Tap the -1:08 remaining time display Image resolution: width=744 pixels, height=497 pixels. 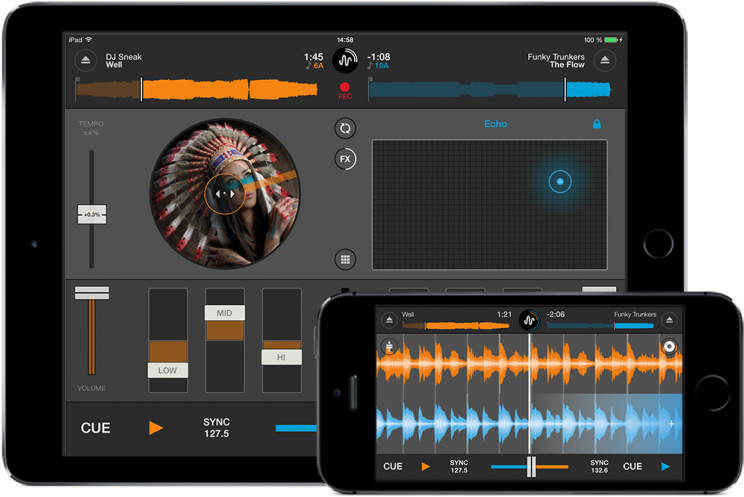(x=379, y=56)
